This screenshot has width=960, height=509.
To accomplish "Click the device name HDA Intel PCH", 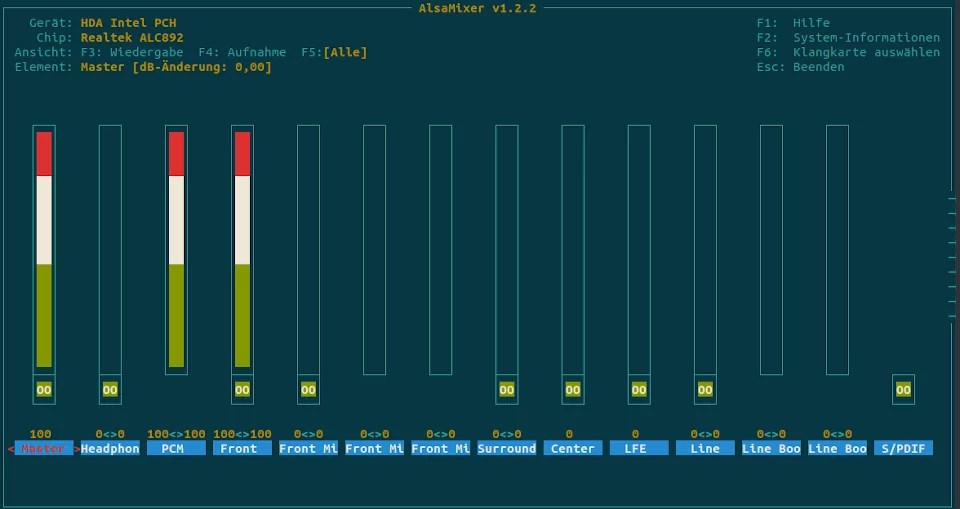I will [129, 23].
